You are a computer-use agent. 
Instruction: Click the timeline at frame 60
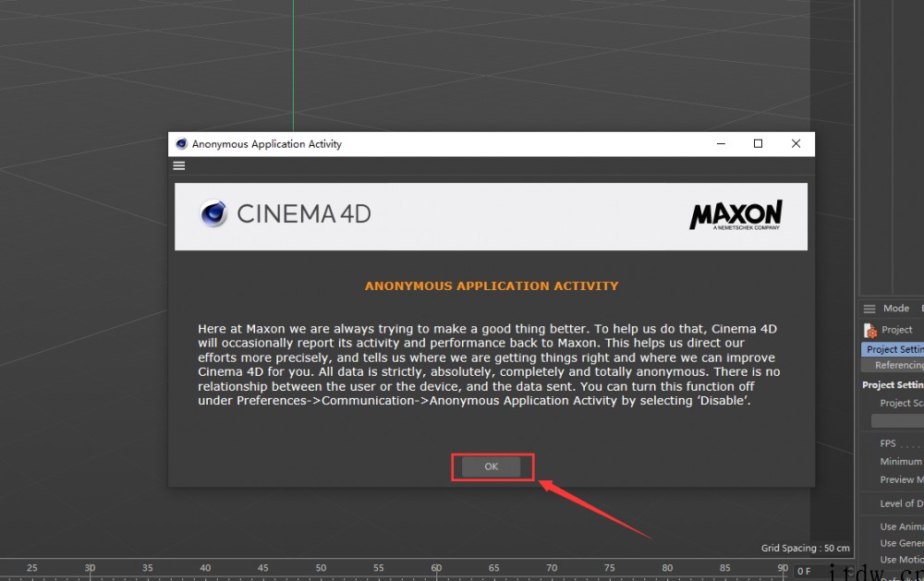click(436, 567)
